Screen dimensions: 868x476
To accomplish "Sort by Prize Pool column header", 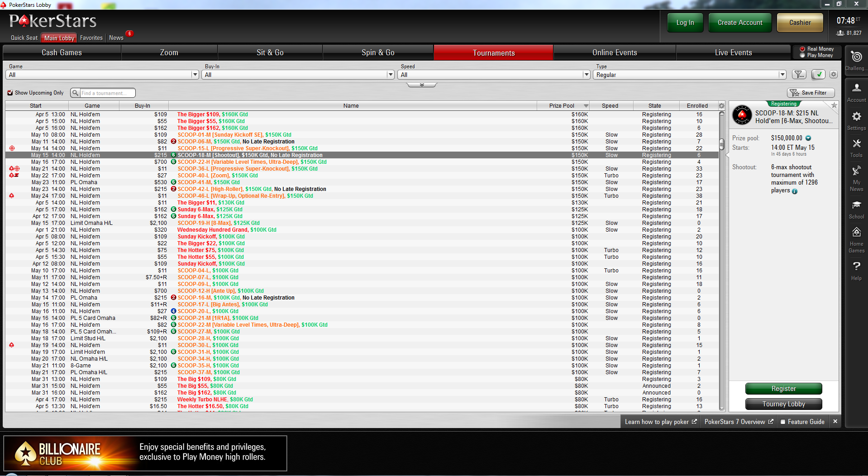I will click(x=563, y=106).
